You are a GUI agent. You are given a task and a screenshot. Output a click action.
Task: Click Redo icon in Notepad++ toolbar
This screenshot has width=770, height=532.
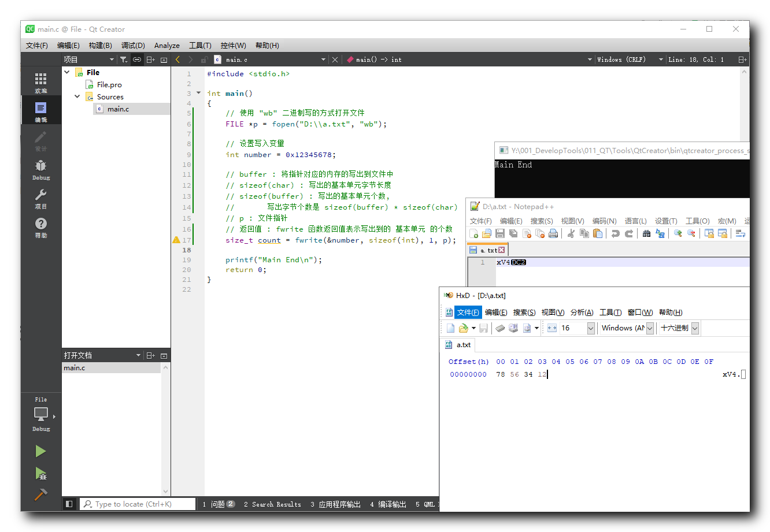tap(629, 233)
